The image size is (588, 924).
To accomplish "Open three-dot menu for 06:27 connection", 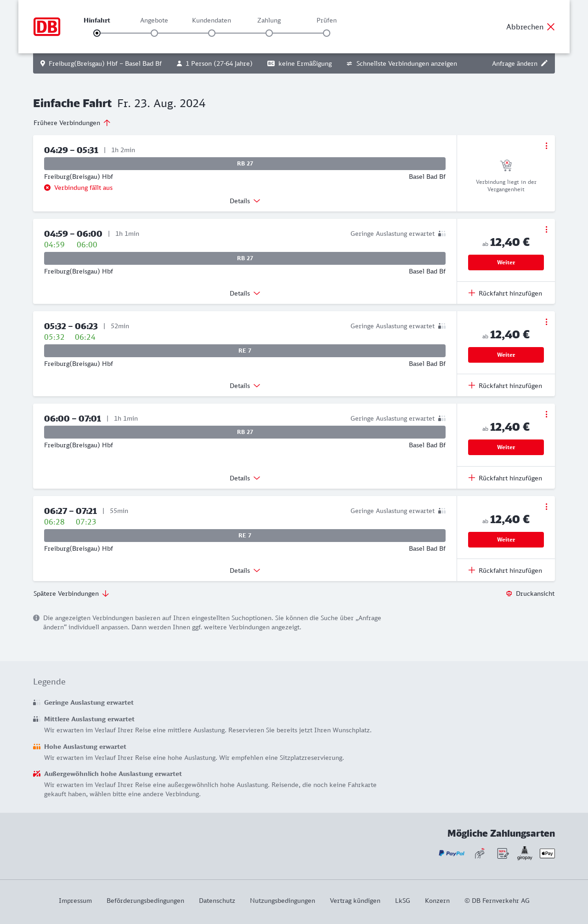I will (546, 507).
